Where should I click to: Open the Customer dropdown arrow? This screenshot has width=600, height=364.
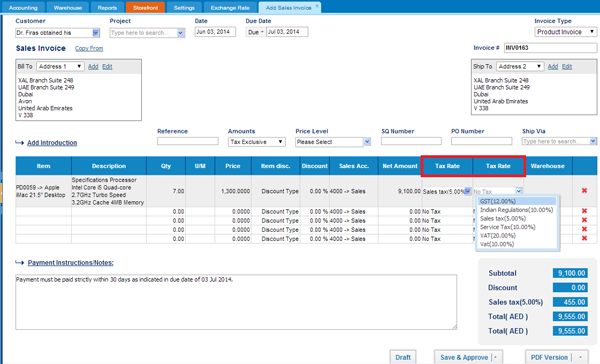tap(96, 33)
